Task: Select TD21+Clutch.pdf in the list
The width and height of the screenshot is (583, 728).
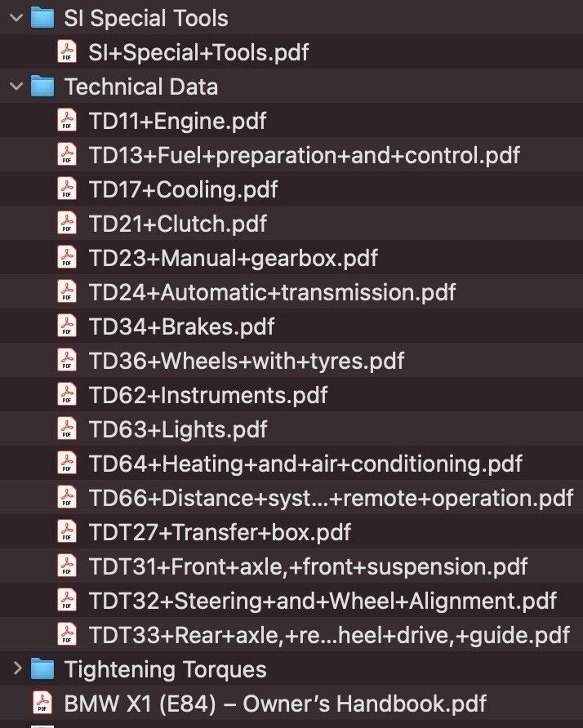Action: click(x=178, y=224)
